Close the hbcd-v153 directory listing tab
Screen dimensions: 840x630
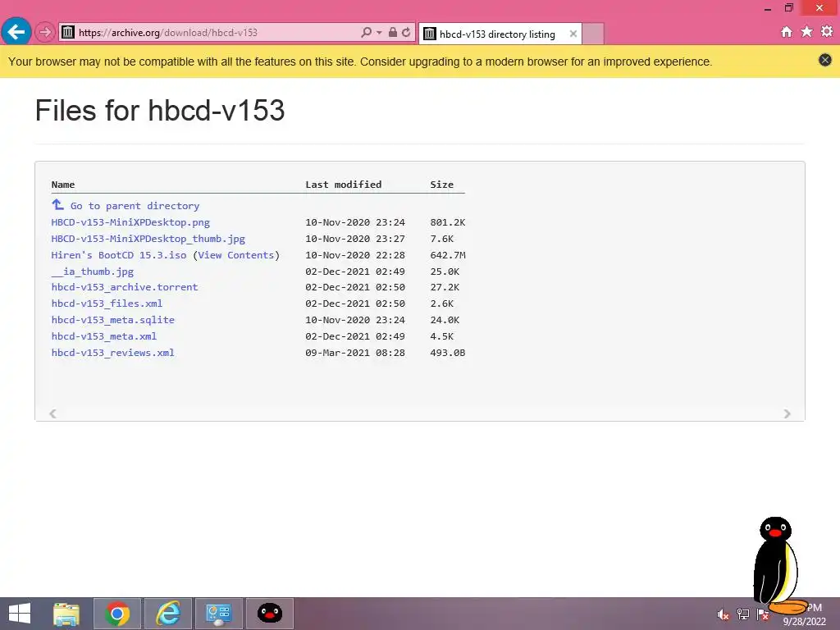point(573,34)
